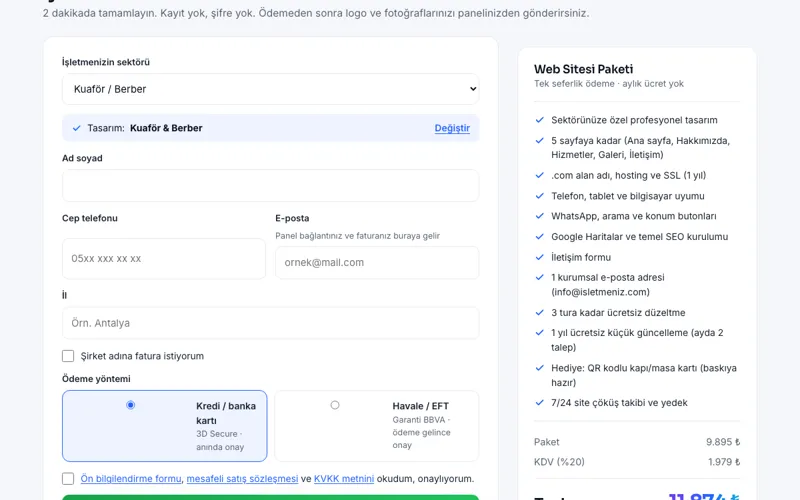Click the Kredi / banka kartı label text

(x=226, y=413)
